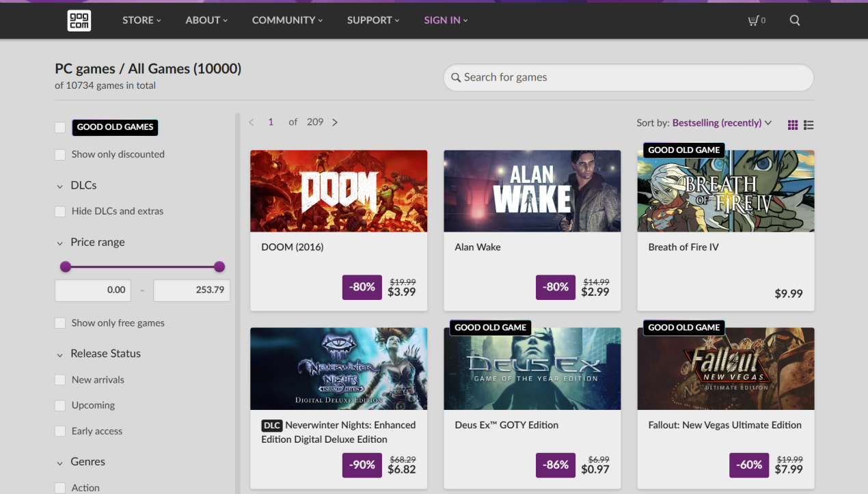This screenshot has height=494, width=868.
Task: Click the $2.99 price on Alan Wake
Action: click(x=595, y=292)
